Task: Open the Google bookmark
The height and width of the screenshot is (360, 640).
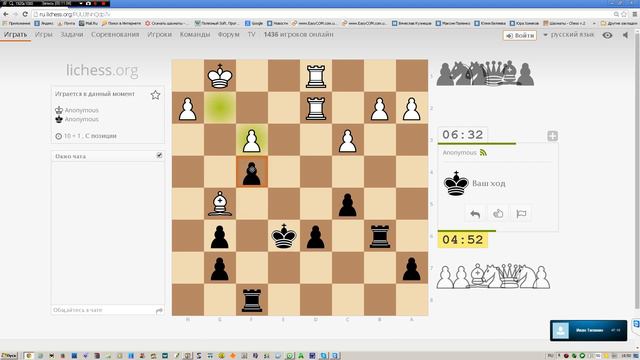Action: click(x=254, y=23)
